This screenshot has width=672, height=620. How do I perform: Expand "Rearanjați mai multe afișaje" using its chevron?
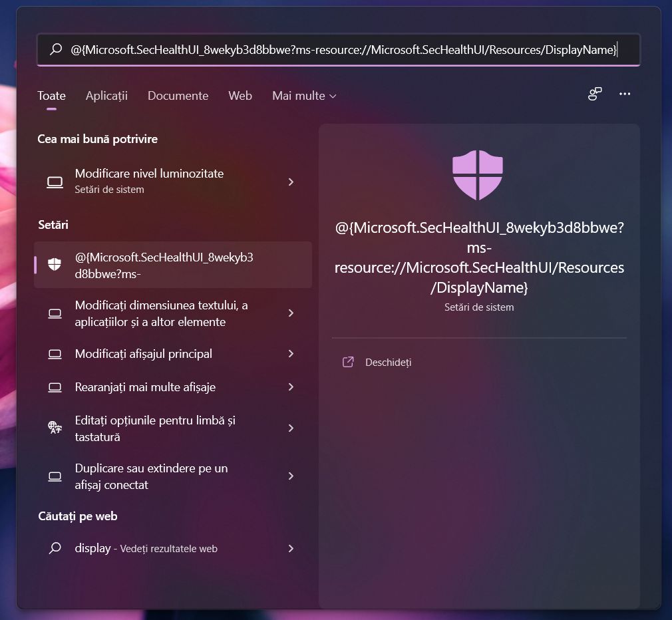(291, 387)
